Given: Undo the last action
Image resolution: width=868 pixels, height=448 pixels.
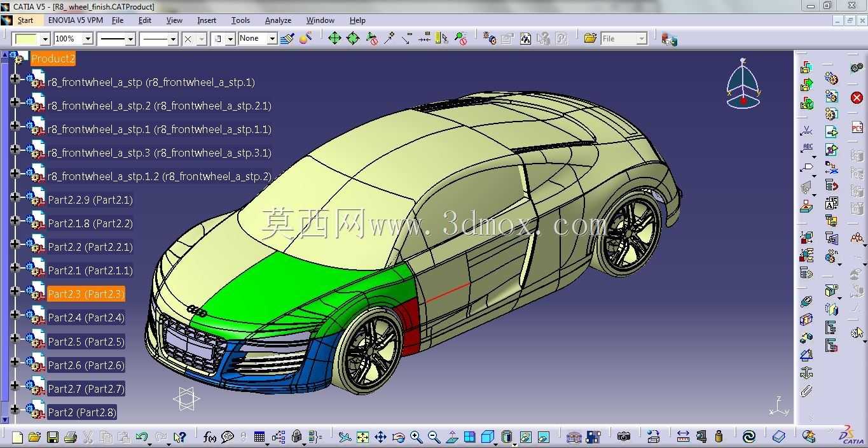Looking at the screenshot, I should tap(142, 437).
